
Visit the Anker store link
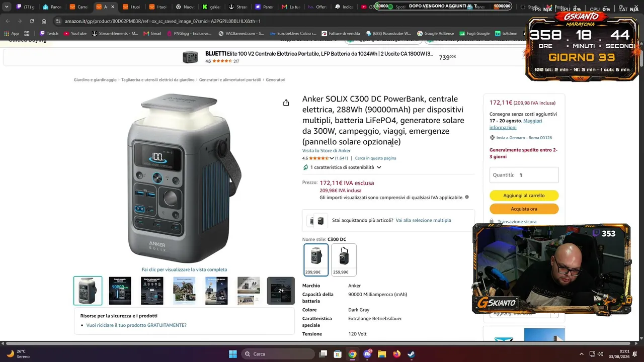pos(327,150)
